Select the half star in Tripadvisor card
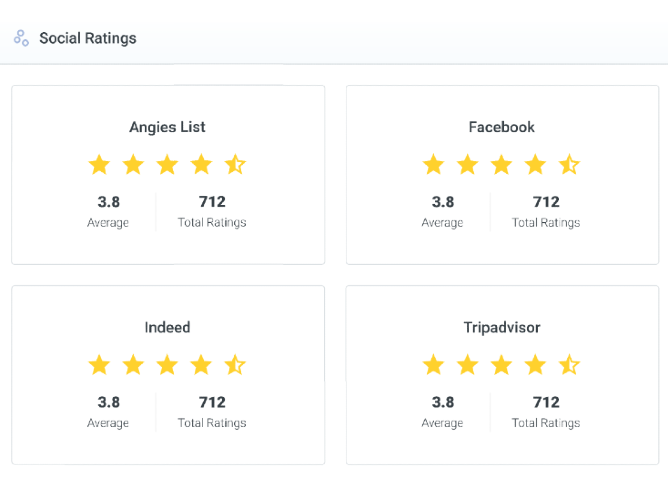This screenshot has width=670, height=500. [569, 365]
